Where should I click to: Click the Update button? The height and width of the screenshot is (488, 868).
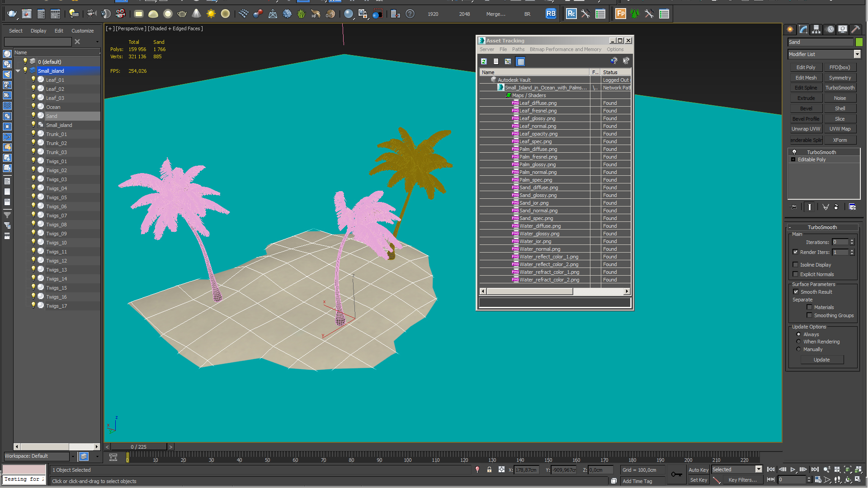coord(822,360)
